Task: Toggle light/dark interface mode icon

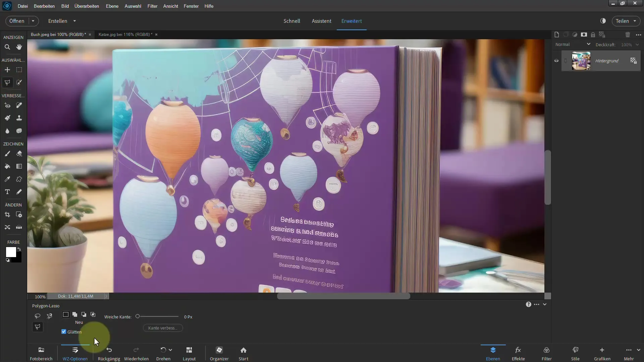Action: [603, 21]
